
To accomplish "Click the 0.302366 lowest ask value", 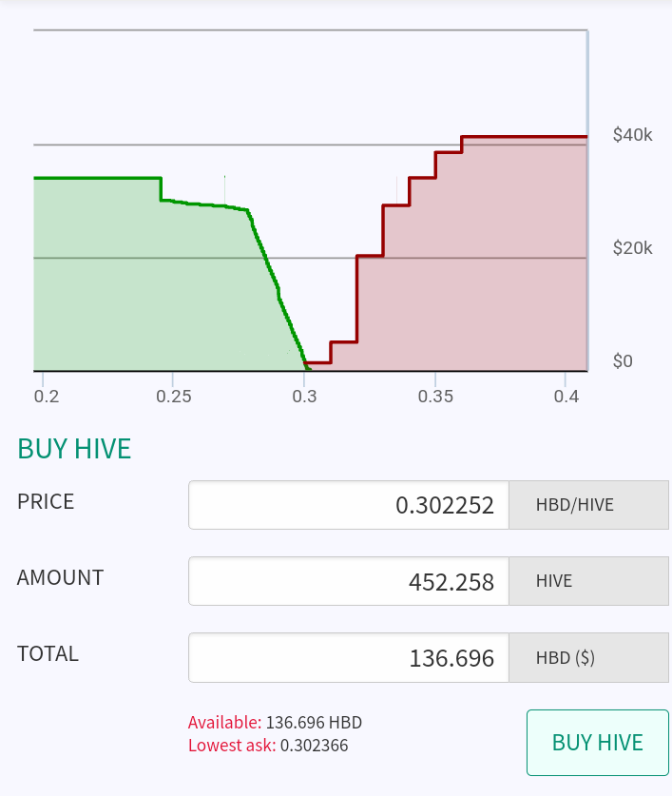I will (x=315, y=746).
